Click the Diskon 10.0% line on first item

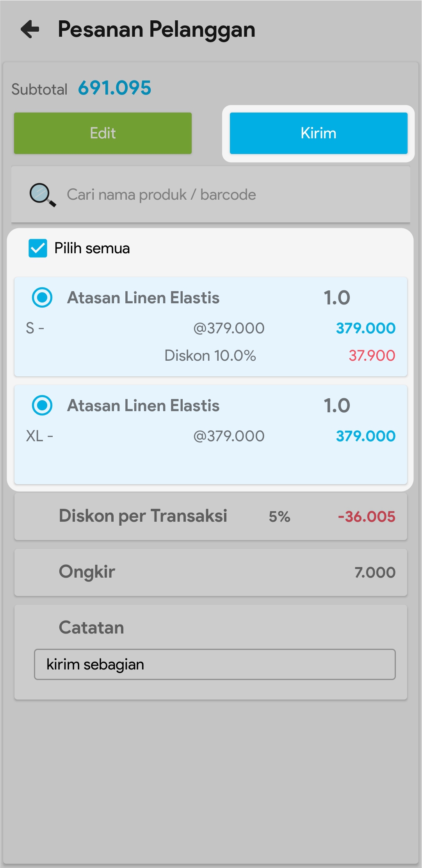point(210,356)
